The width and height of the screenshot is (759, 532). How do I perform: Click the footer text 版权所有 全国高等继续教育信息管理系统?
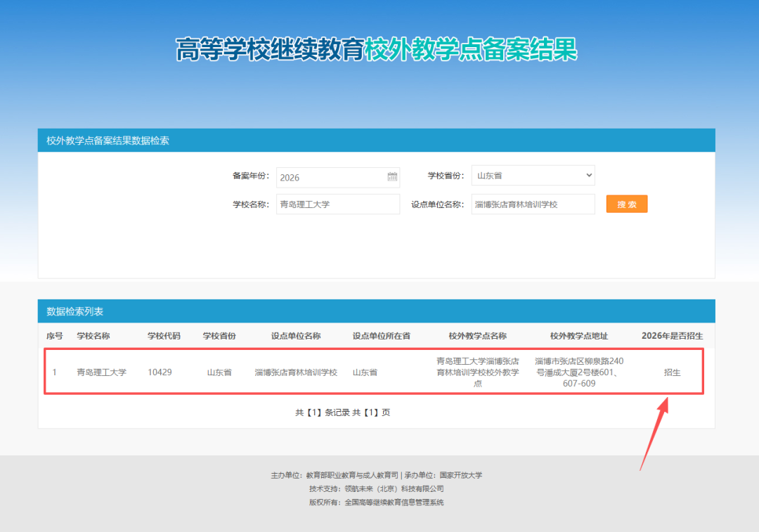click(x=377, y=502)
